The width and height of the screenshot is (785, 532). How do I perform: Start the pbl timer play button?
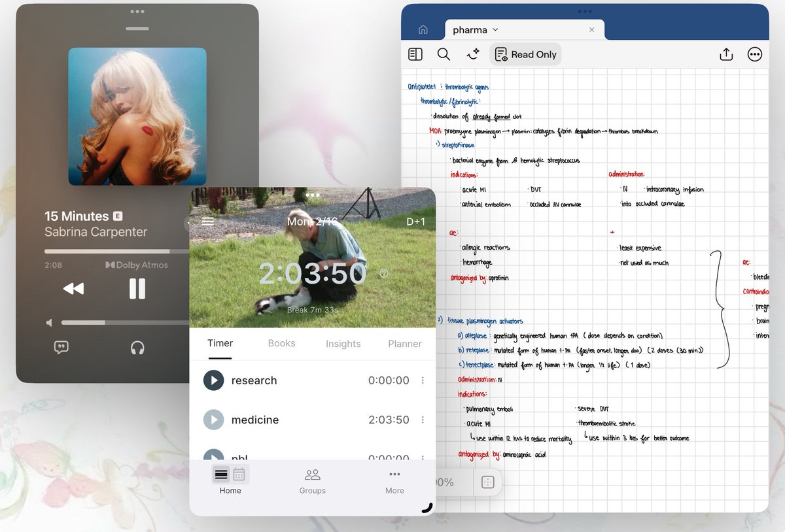tap(214, 456)
